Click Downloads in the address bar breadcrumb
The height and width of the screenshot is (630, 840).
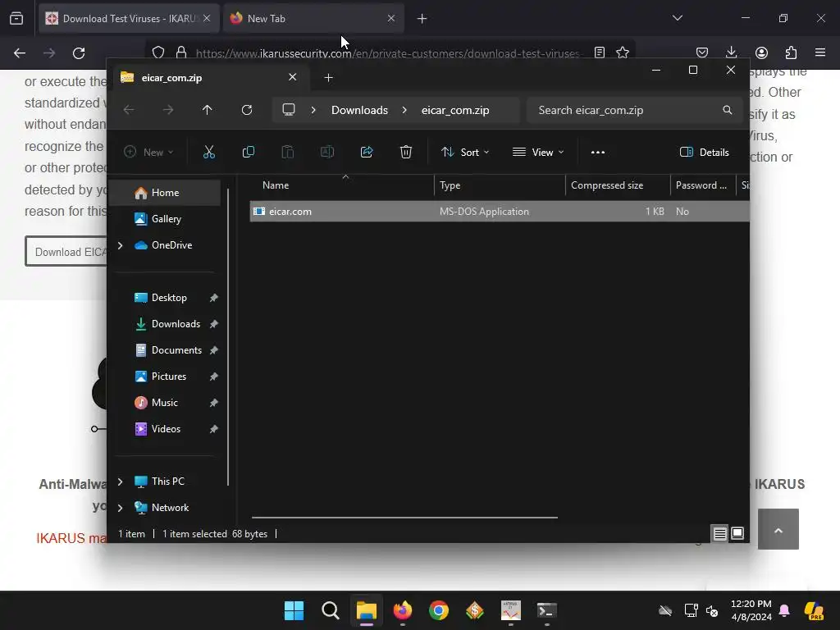click(359, 110)
